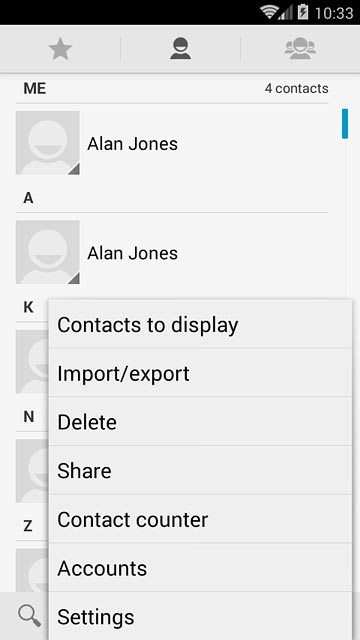Tap Alan Jones avatar under ME

(48, 143)
